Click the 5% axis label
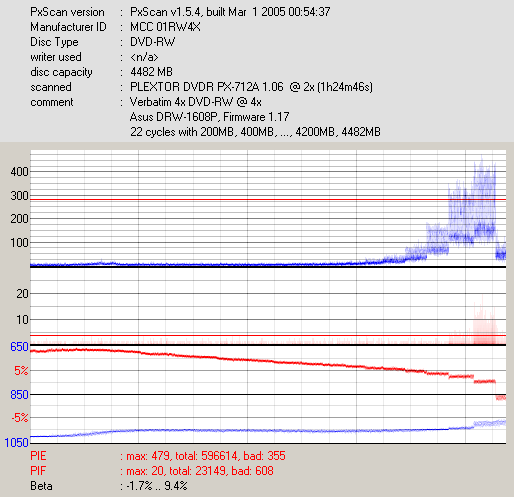The width and height of the screenshot is (514, 497). tap(21, 371)
